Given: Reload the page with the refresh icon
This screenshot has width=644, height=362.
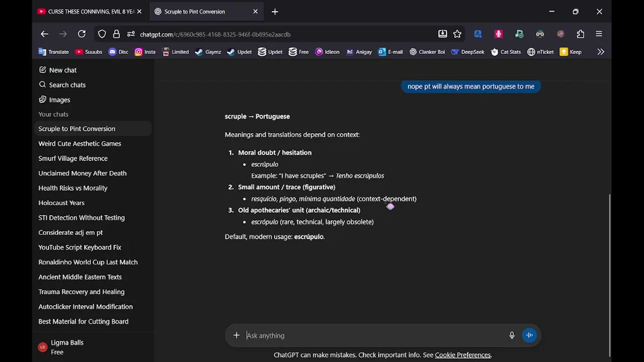Looking at the screenshot, I should click(82, 34).
